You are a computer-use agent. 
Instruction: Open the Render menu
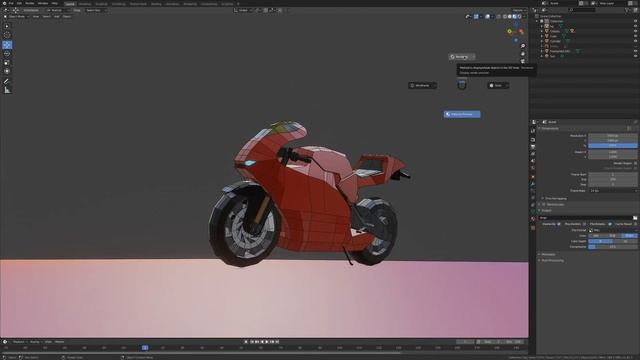(29, 3)
